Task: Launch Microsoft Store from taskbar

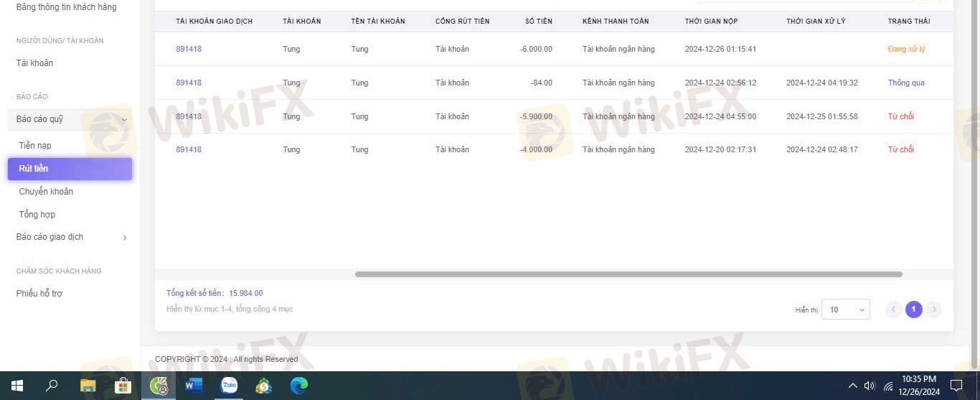Action: coord(123,386)
